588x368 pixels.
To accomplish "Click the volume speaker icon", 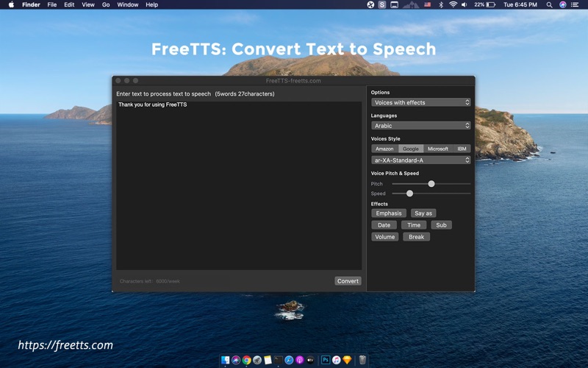I will pyautogui.click(x=465, y=4).
